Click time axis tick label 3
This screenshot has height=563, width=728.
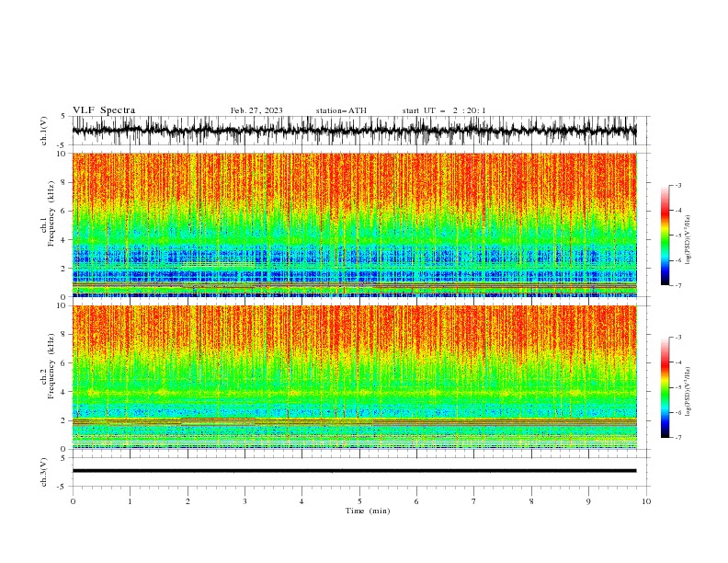245,501
